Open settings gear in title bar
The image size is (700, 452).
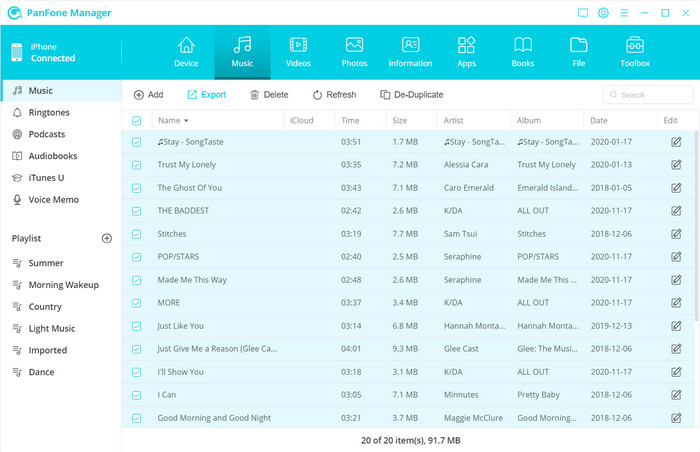coord(603,13)
